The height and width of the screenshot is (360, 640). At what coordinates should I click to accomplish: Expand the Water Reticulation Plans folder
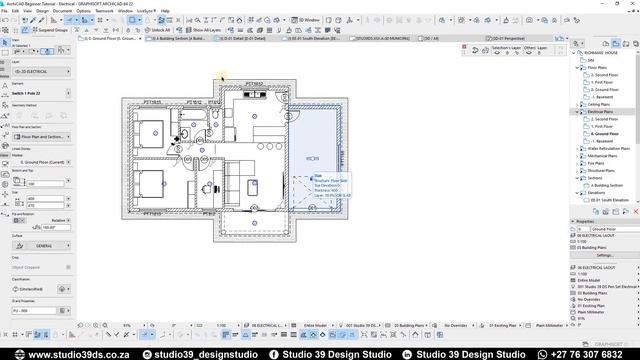pos(577,149)
